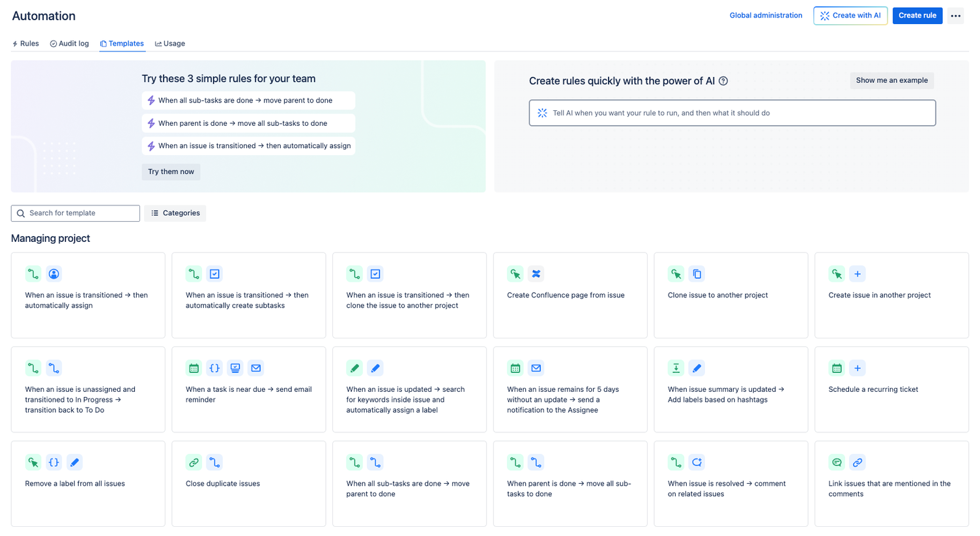The height and width of the screenshot is (536, 980).
Task: Open the Categories filter dropdown
Action: click(x=175, y=213)
